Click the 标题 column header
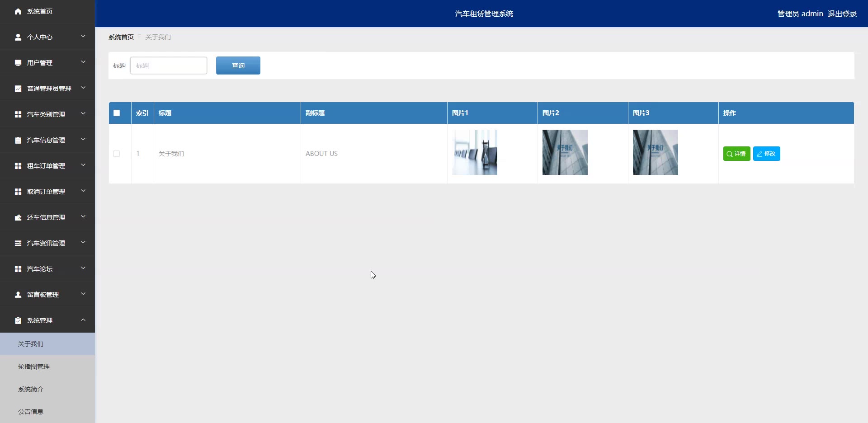 coord(227,113)
